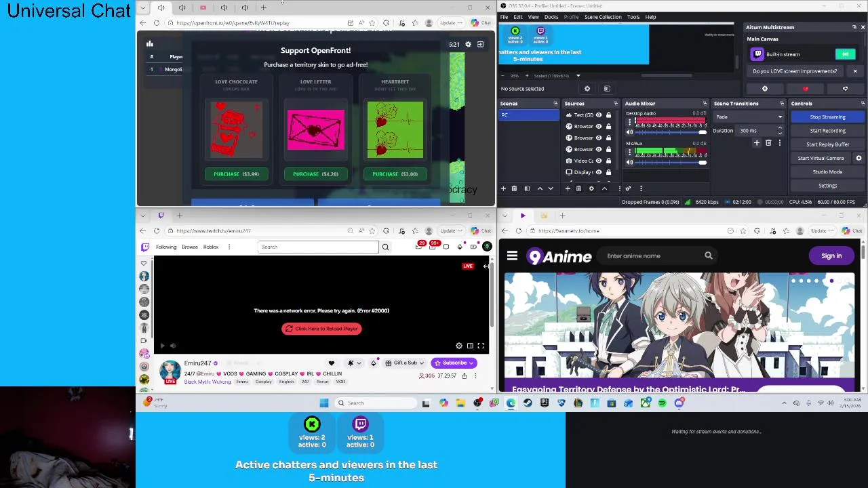Open advanced audio properties in Audio Mixer
This screenshot has width=868, height=488.
[x=628, y=188]
